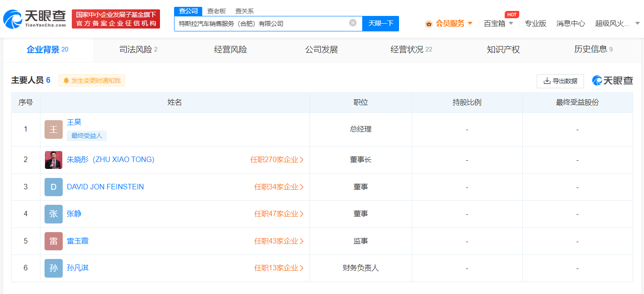Select the 孙 avatar for 孙凡淇
This screenshot has width=644, height=294.
(x=54, y=268)
